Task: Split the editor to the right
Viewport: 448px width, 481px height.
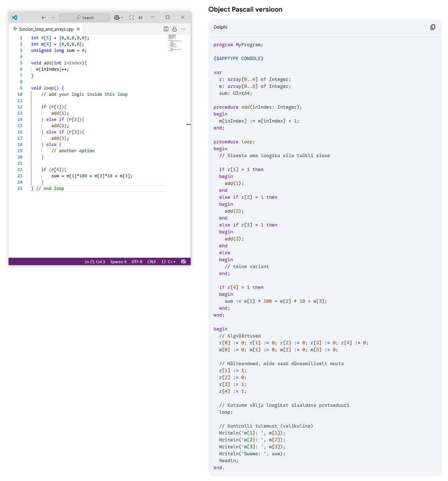Action: pyautogui.click(x=166, y=29)
